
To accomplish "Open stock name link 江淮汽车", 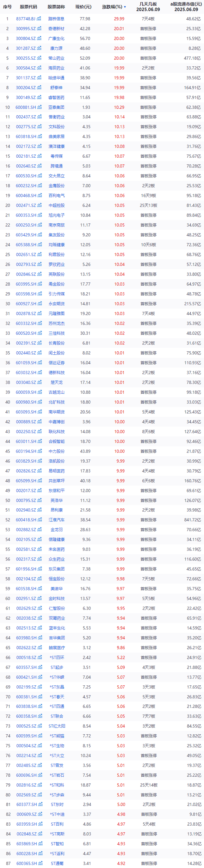I will coord(56,520).
